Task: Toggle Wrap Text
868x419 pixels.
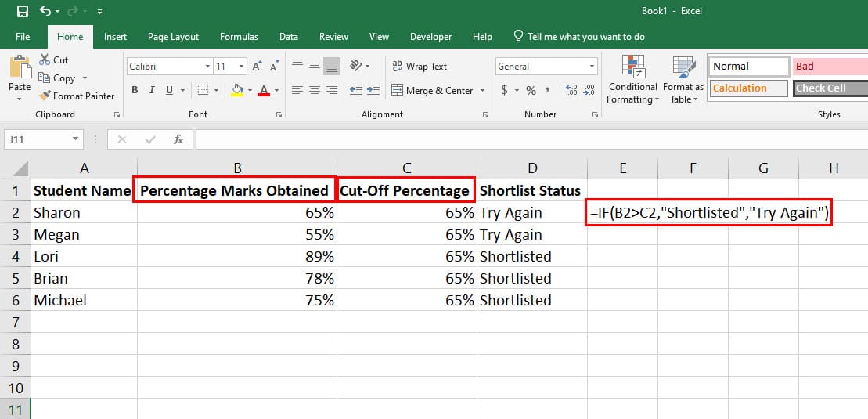Action: [x=419, y=66]
